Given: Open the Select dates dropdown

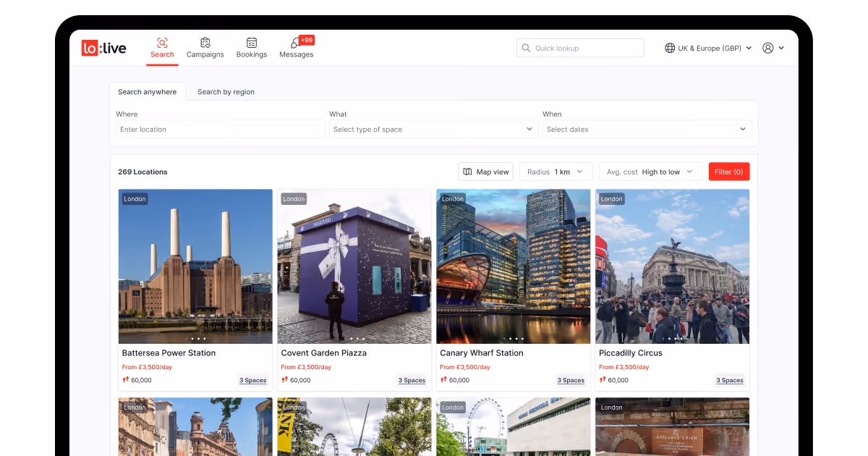Looking at the screenshot, I should click(647, 130).
